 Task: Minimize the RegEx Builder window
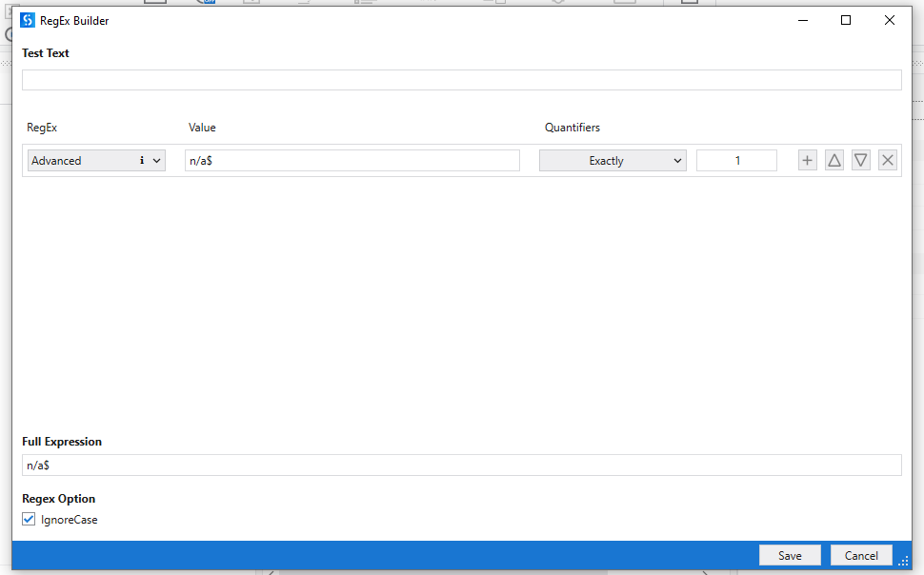(802, 19)
